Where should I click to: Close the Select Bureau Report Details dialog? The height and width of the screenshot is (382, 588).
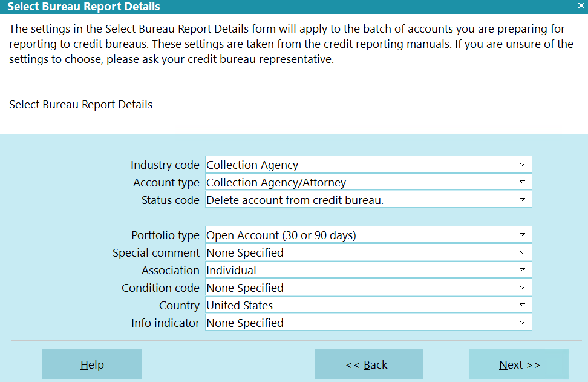[x=581, y=5]
